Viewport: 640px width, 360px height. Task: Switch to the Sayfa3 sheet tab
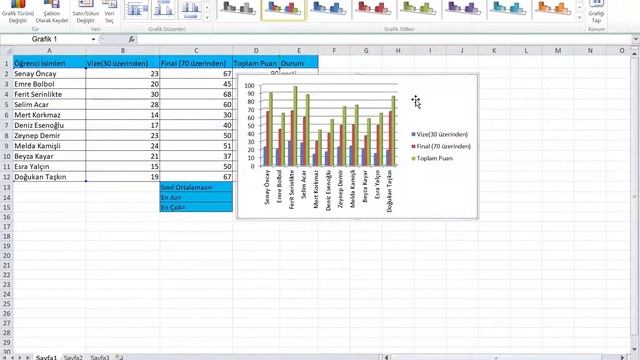tap(100, 357)
